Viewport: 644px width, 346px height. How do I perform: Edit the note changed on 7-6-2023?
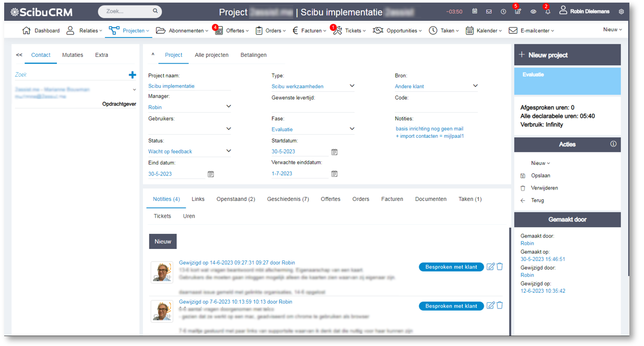click(x=491, y=306)
